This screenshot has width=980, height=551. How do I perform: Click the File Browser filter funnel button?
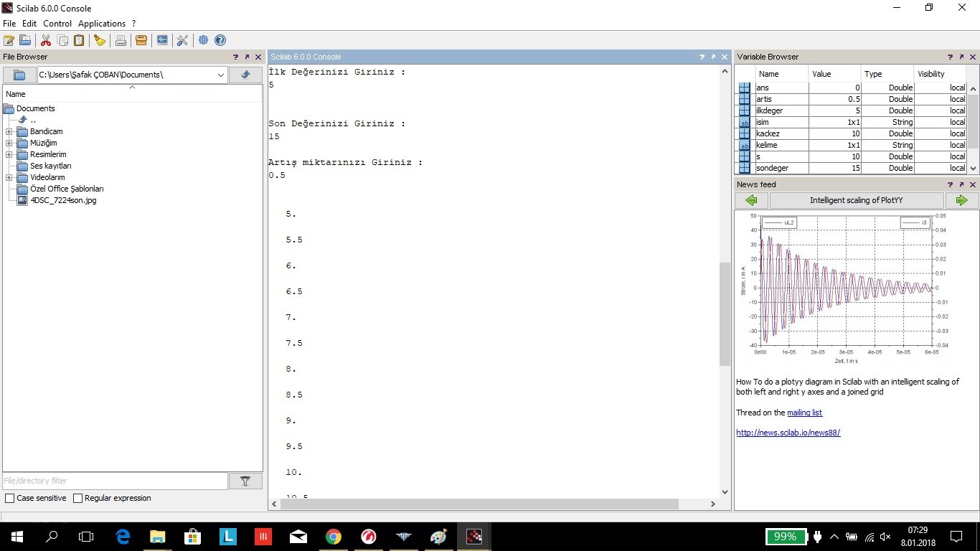[245, 481]
